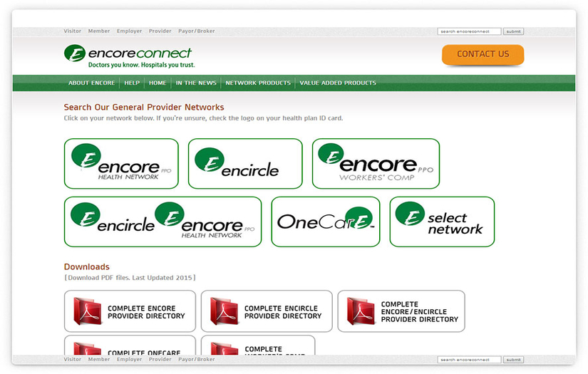Click the Employer link in top bar

pos(130,31)
